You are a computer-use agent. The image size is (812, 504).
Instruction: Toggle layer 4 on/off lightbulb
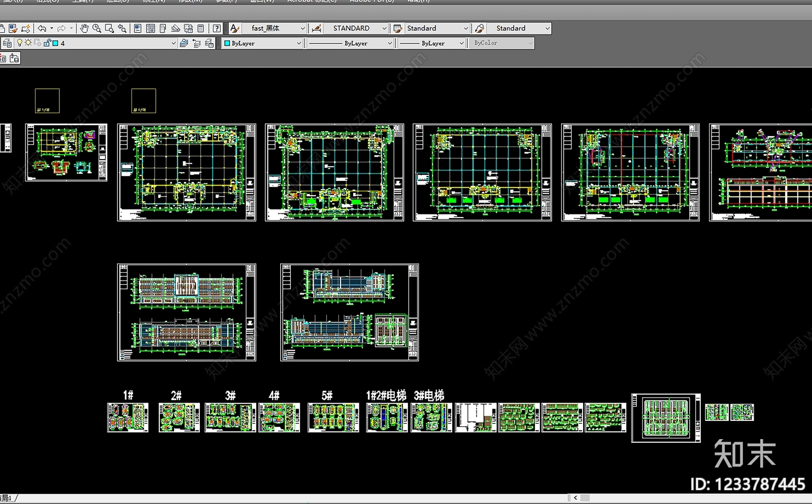(20, 43)
